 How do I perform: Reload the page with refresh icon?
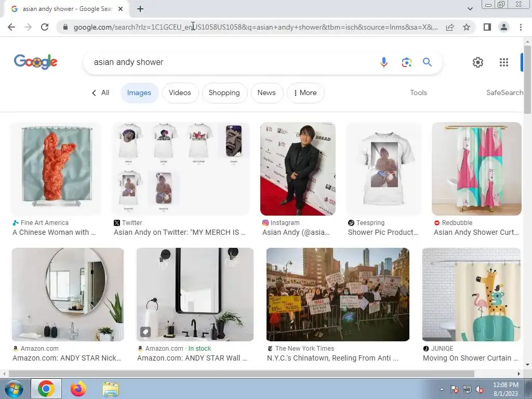point(45,27)
